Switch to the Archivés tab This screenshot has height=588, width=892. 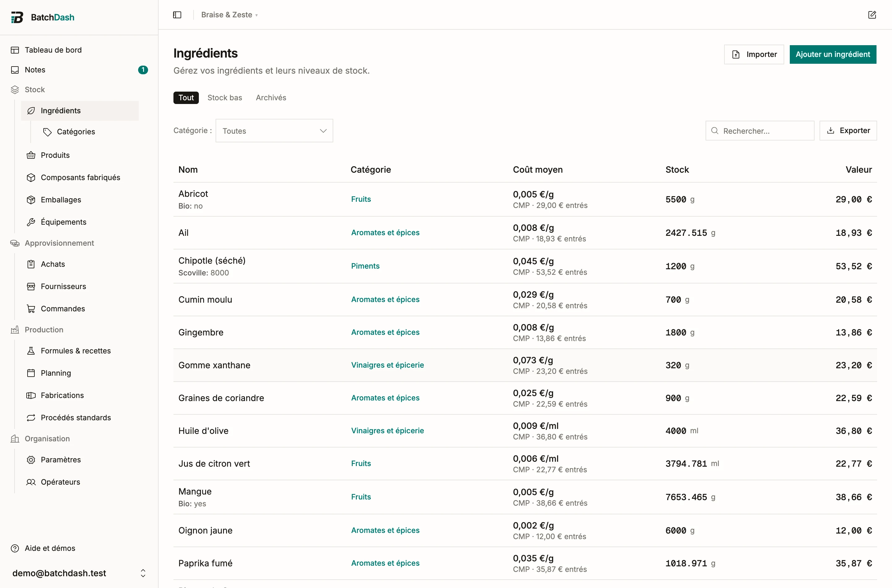click(x=271, y=97)
